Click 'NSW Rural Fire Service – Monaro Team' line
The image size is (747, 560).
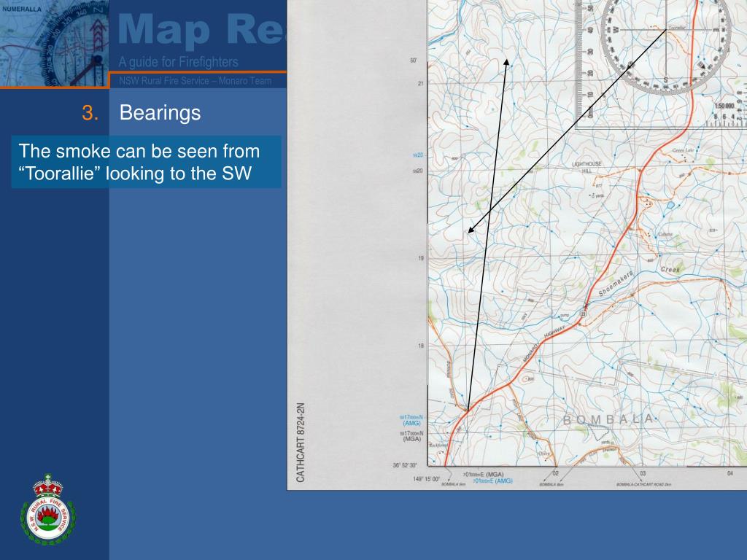coord(195,80)
